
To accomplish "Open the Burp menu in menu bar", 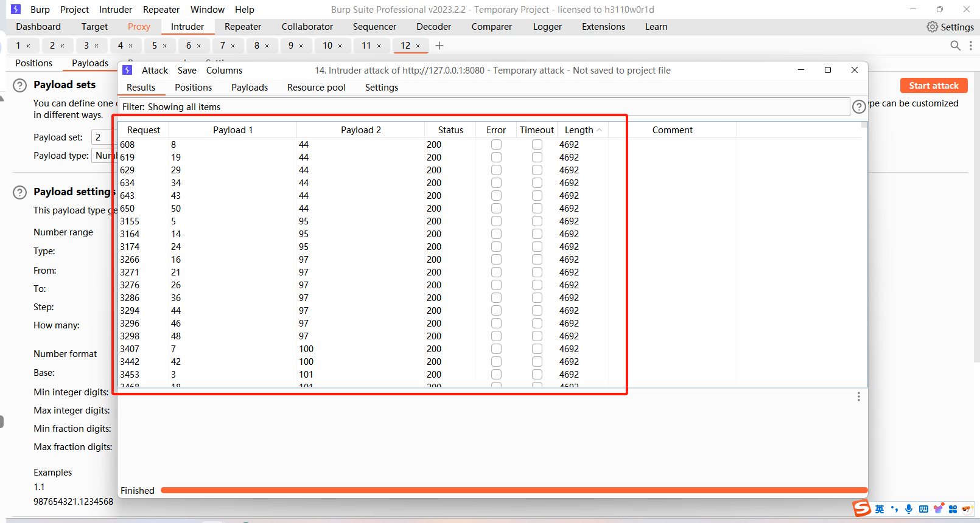I will click(40, 10).
